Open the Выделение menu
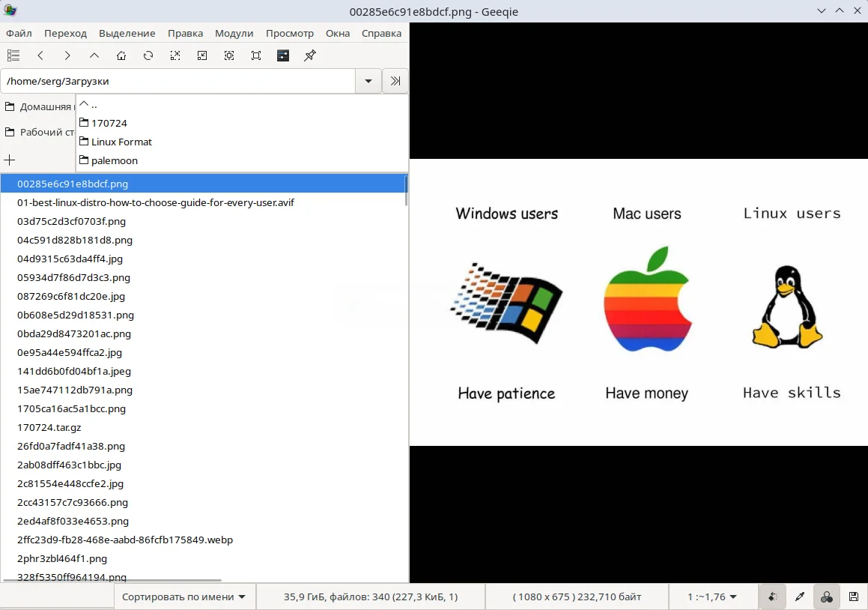 [127, 33]
